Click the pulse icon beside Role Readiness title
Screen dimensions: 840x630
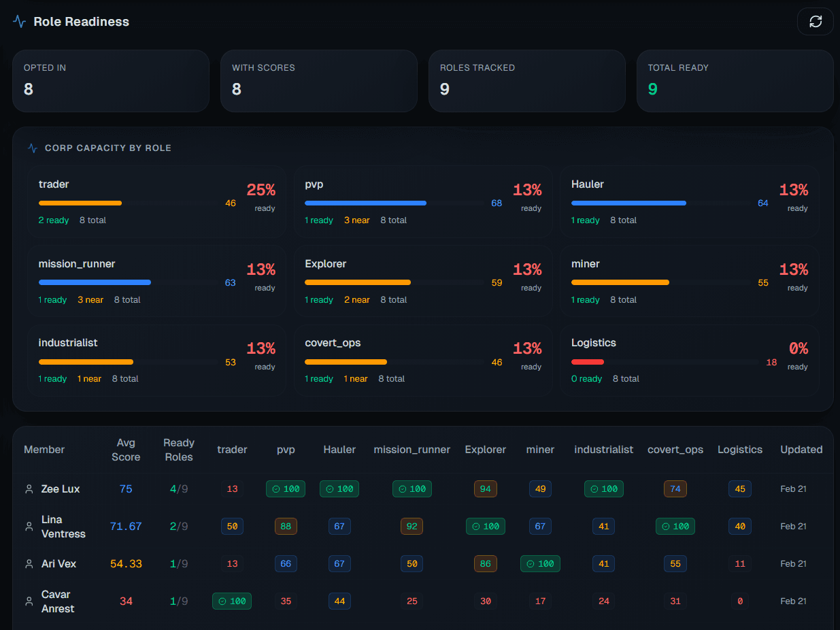[x=18, y=21]
